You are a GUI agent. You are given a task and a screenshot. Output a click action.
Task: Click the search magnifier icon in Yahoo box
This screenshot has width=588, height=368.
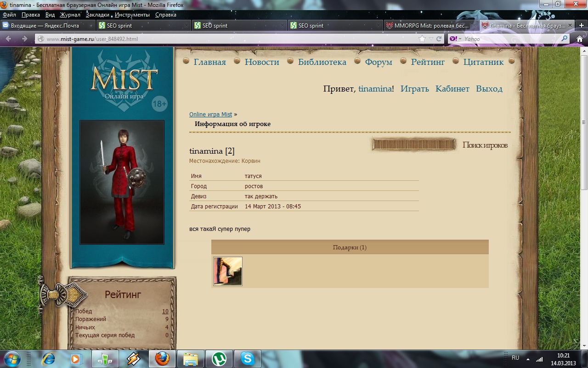[565, 39]
